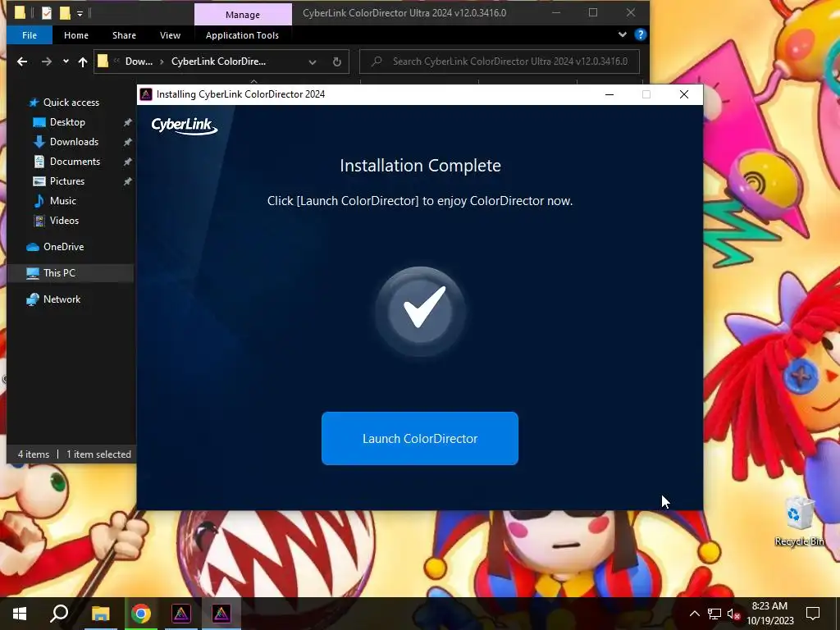Open the File menu in Explorer
Screen dimensions: 840x630
tap(30, 34)
